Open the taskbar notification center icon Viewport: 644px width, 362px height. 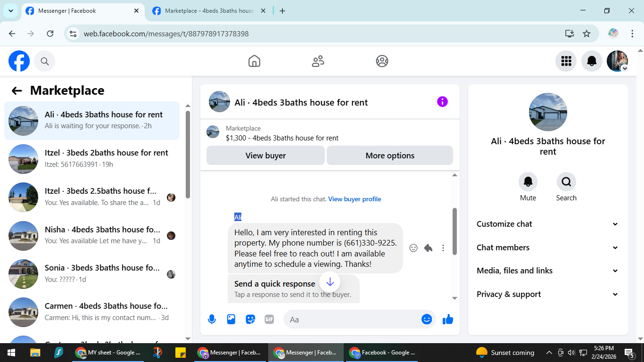[x=629, y=353]
